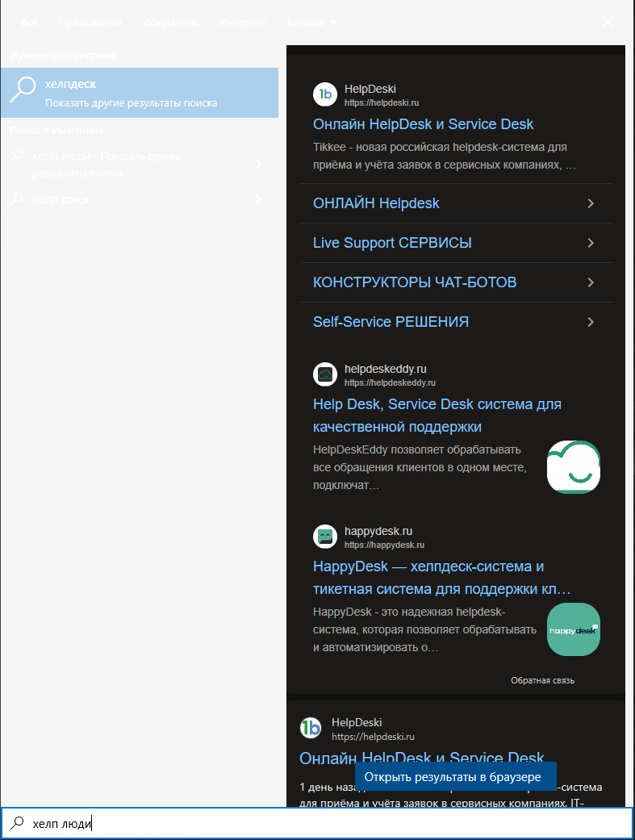The height and width of the screenshot is (840, 635).
Task: Open the https://happydesk.ru URL
Action: tap(384, 545)
